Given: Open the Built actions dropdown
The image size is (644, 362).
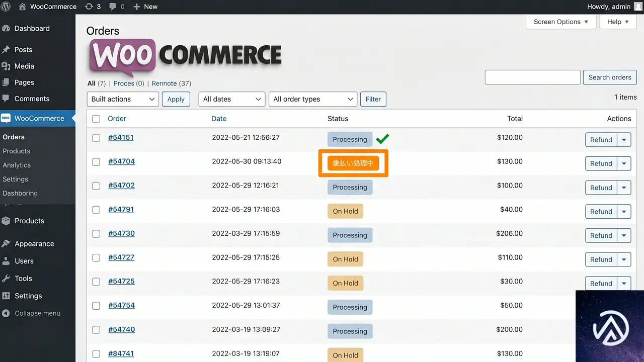Looking at the screenshot, I should pyautogui.click(x=123, y=99).
